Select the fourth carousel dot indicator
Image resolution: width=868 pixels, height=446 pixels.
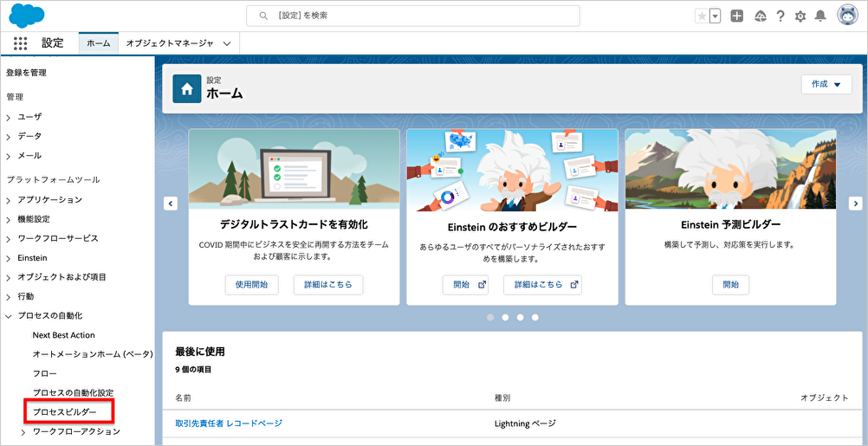[x=535, y=318]
